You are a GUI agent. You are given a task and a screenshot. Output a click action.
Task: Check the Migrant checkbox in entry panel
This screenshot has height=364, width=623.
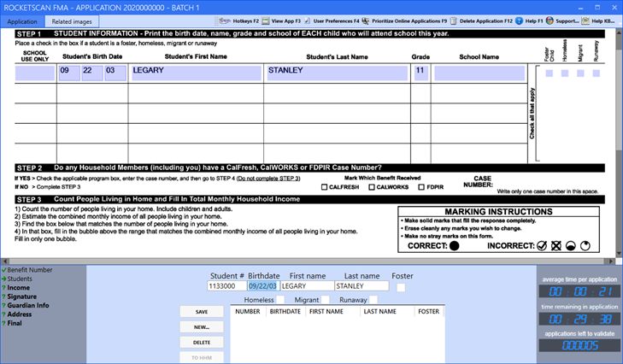click(x=325, y=300)
